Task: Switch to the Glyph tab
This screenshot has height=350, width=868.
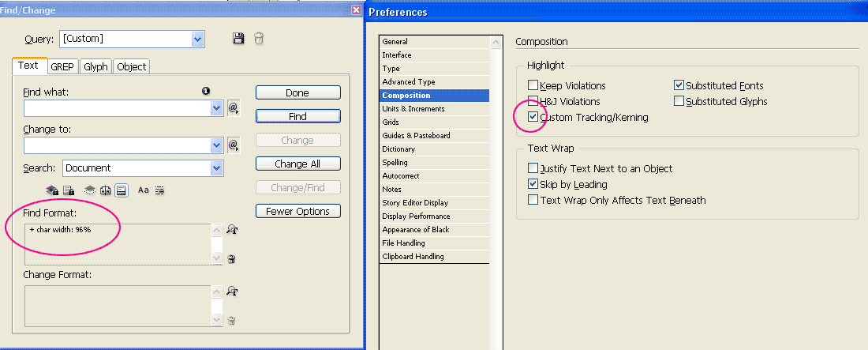Action: pyautogui.click(x=95, y=66)
